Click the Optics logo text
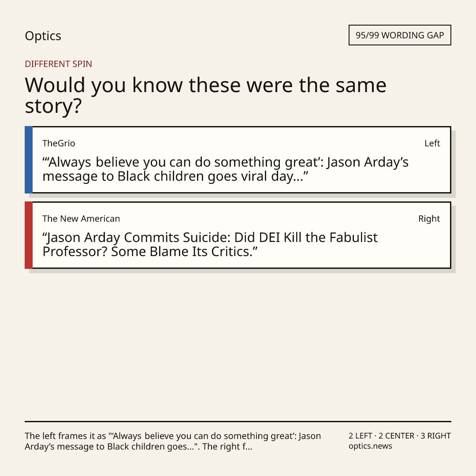Screen dimensions: 476x476 43,36
